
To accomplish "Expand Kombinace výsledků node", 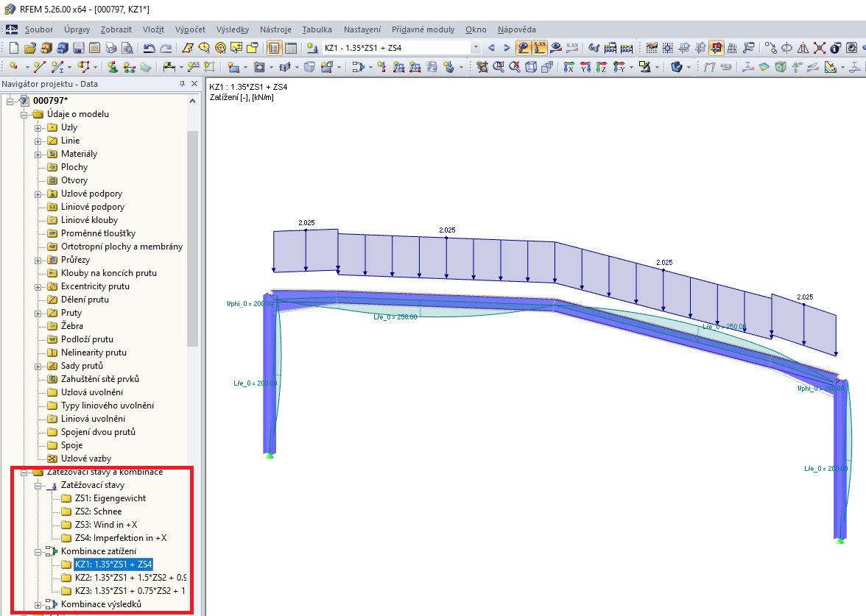I will 38,605.
